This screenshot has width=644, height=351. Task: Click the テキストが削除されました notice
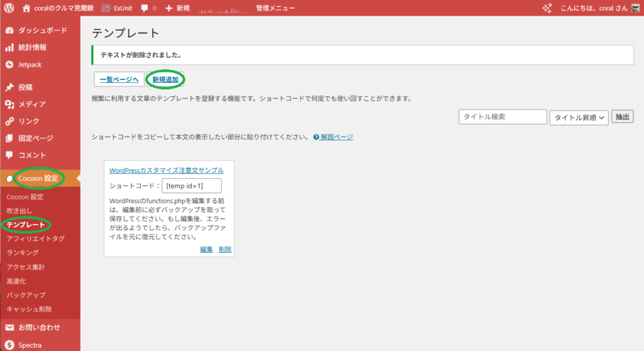363,55
